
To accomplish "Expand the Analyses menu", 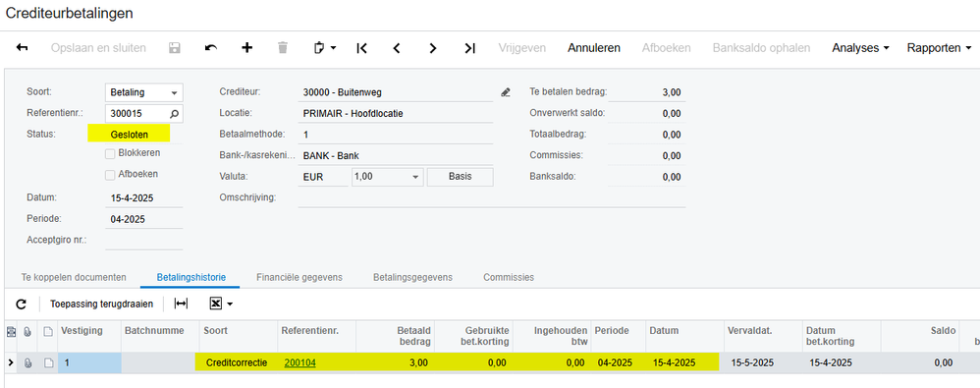I will [860, 48].
